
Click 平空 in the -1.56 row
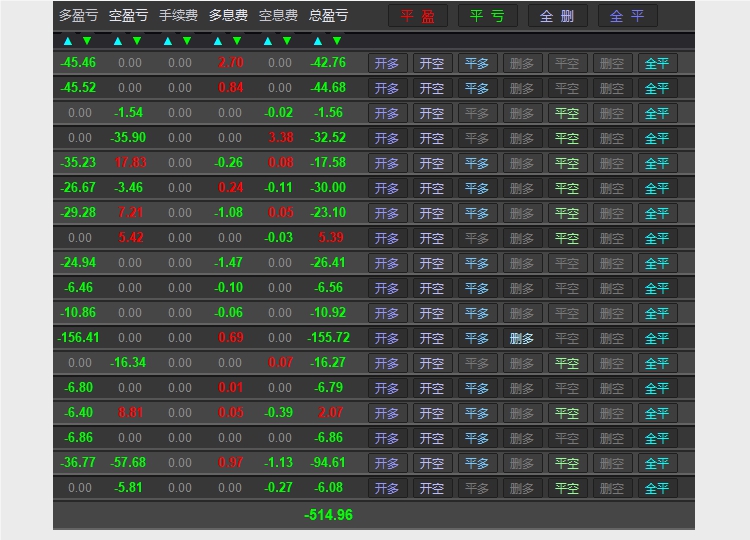(x=567, y=113)
